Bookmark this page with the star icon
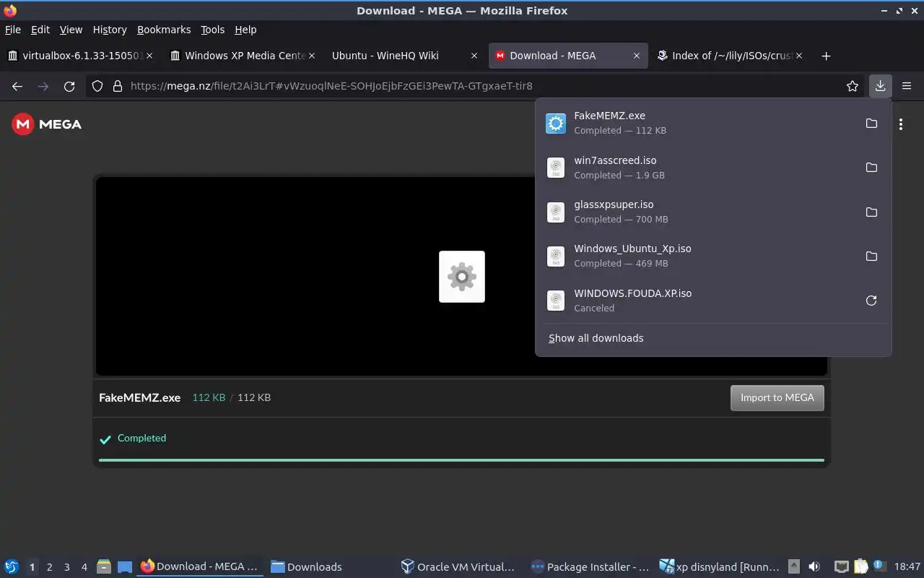Viewport: 924px width, 578px height. (853, 86)
